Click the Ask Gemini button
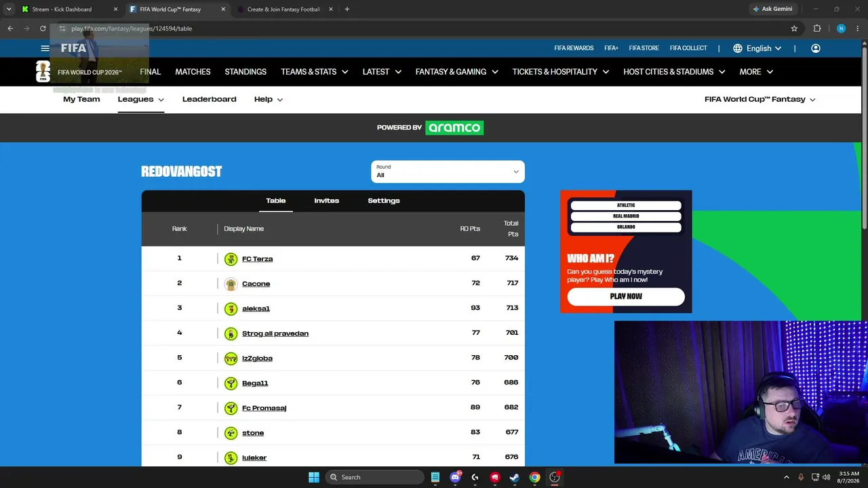 772,9
